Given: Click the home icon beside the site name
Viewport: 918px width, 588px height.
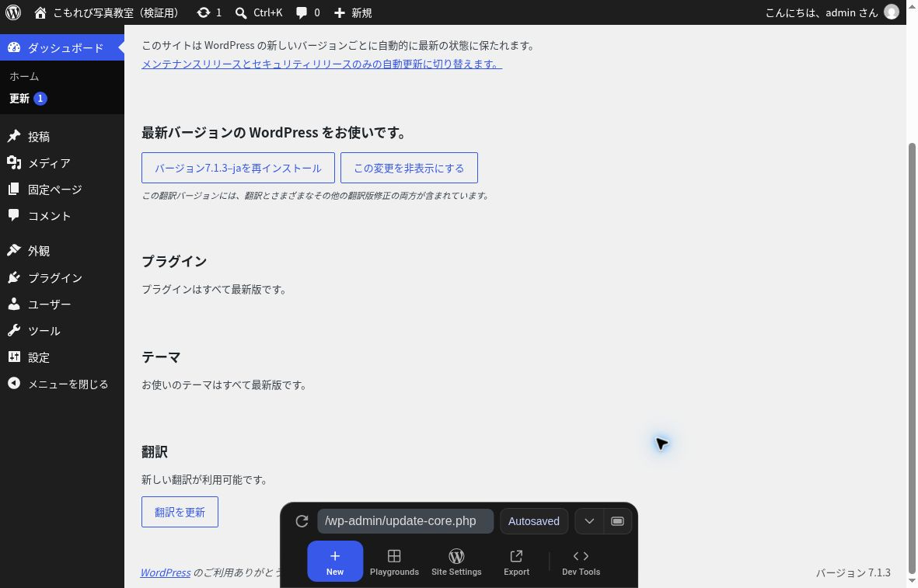Looking at the screenshot, I should click(x=40, y=12).
